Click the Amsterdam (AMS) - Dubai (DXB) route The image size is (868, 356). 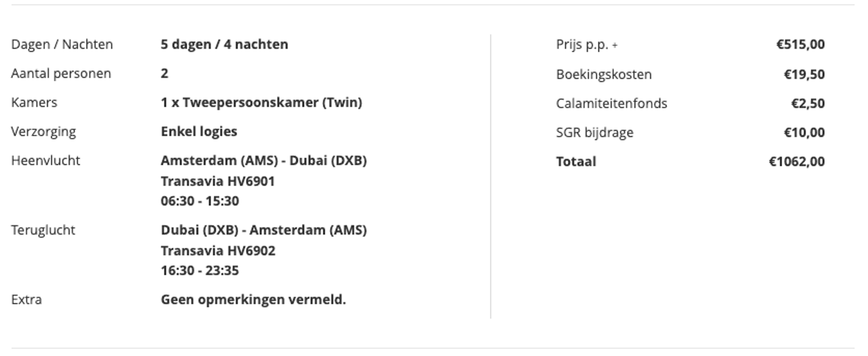pyautogui.click(x=264, y=161)
